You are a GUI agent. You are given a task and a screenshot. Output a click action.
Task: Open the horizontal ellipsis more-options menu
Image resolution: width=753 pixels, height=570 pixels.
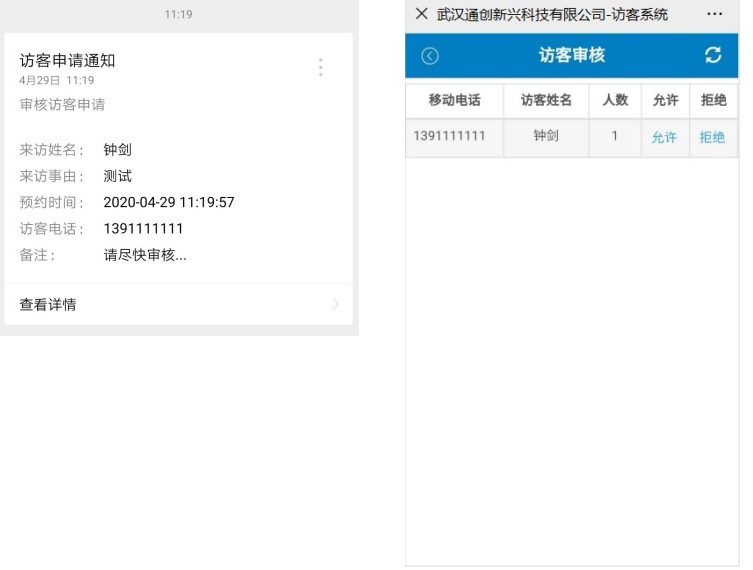[714, 14]
